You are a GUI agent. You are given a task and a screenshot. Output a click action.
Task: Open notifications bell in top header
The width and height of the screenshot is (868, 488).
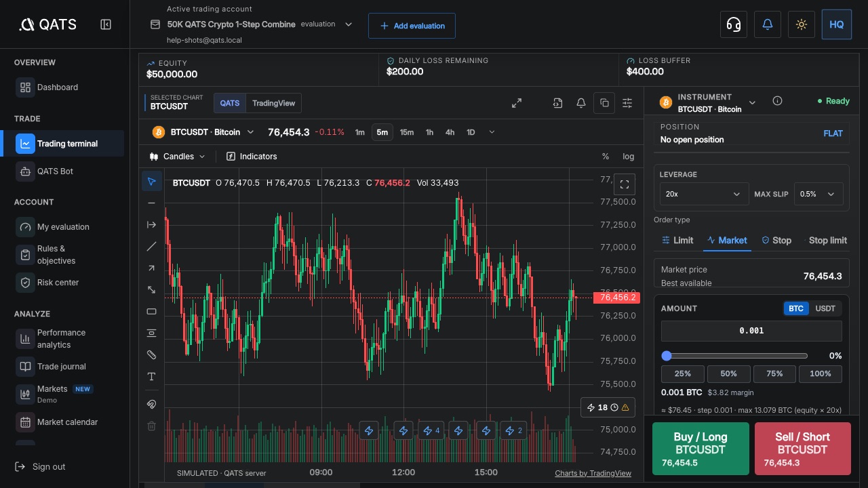click(x=768, y=24)
